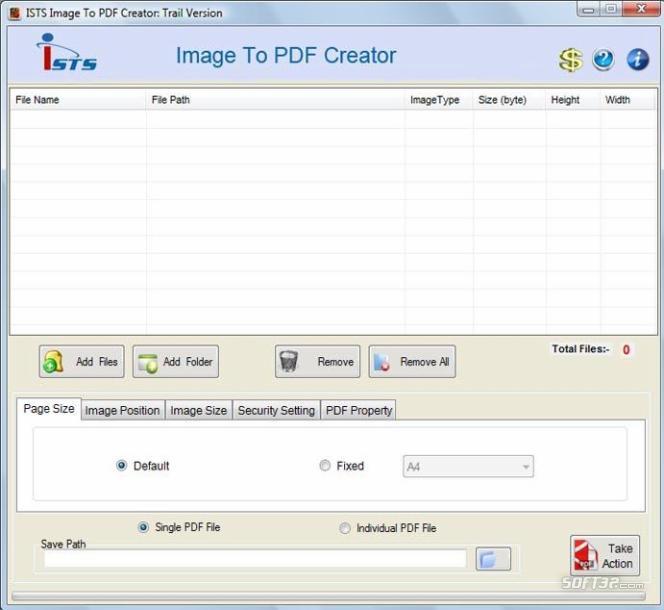Switch to the Page Size tab
The height and width of the screenshot is (610, 664).
(49, 409)
